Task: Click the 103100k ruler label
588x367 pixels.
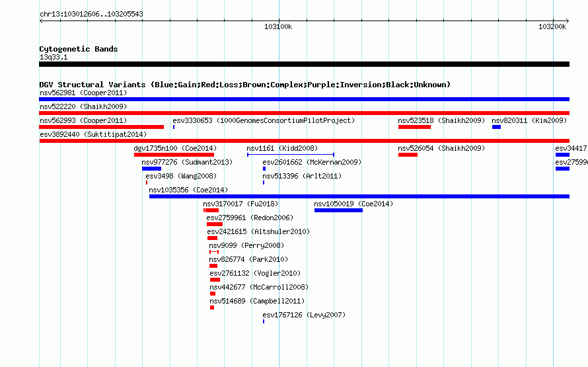Action: [278, 26]
